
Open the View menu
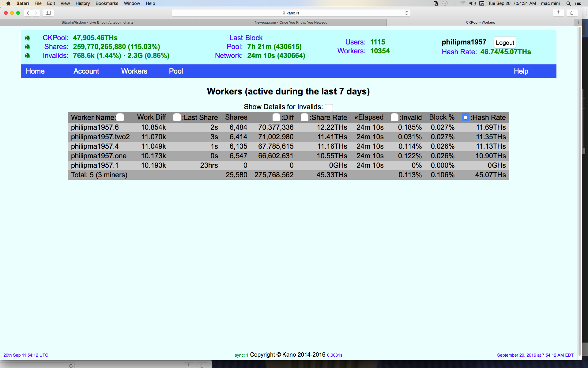(x=65, y=3)
